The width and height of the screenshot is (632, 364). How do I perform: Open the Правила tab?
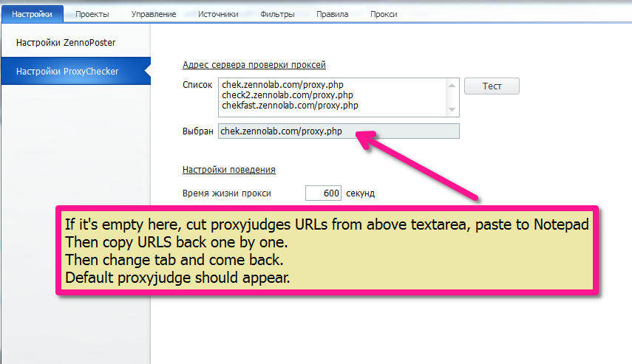click(332, 14)
